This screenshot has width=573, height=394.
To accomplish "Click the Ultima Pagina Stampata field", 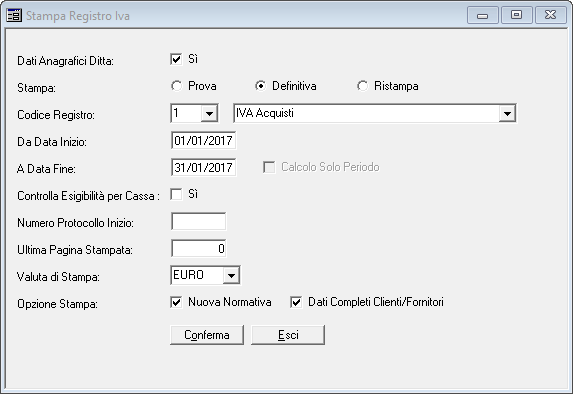I will (x=198, y=249).
